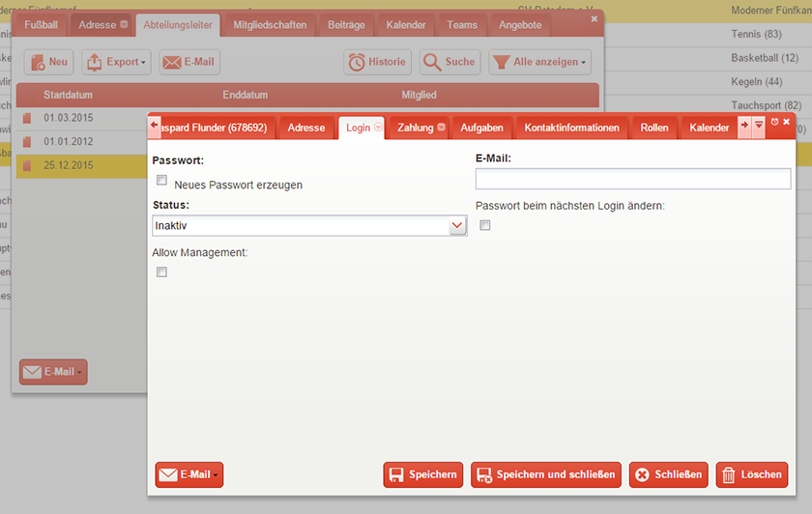The image size is (812, 514).
Task: Open the tab list menu icon
Action: point(759,126)
